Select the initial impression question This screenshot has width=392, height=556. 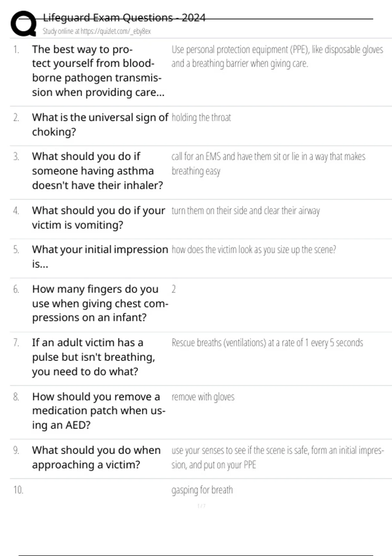(100, 256)
